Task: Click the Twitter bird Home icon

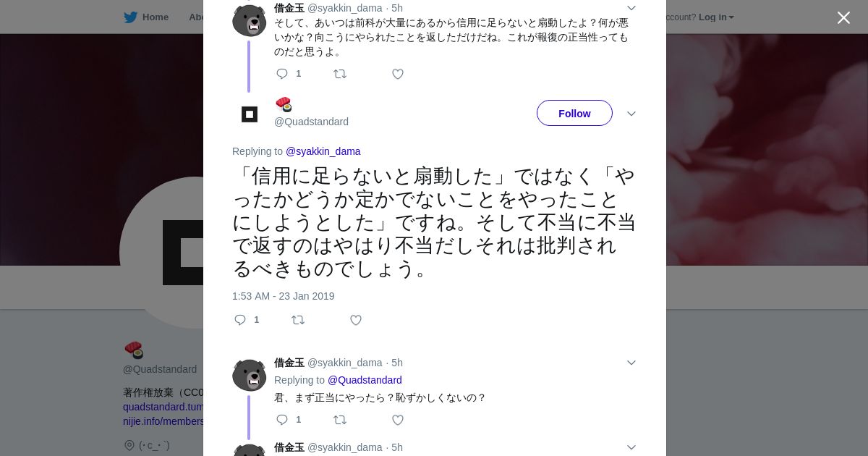Action: [x=130, y=17]
